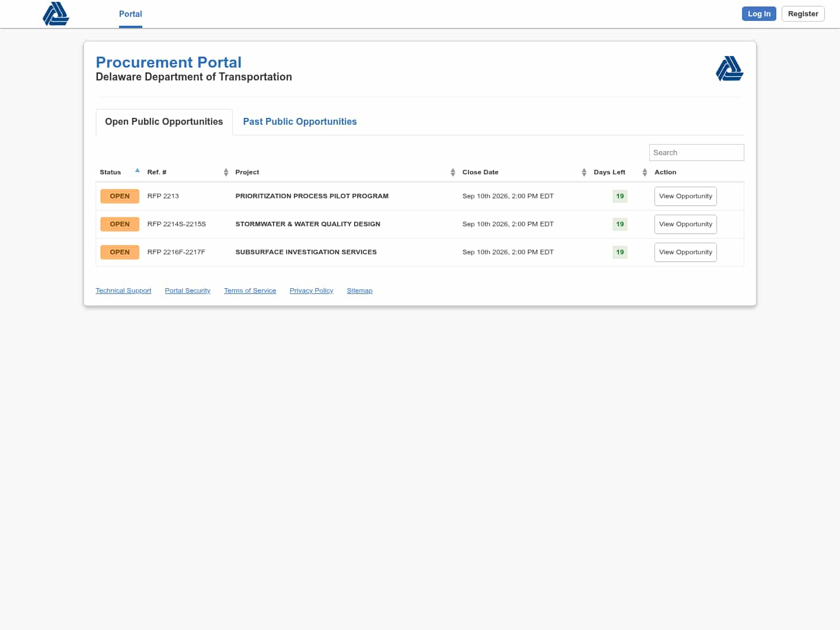Open the Sitemap link

tap(360, 290)
